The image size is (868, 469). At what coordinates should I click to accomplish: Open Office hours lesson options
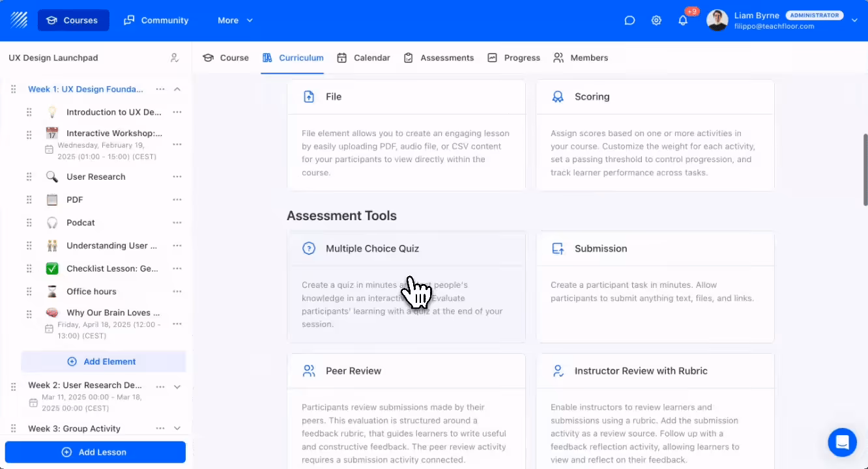(x=177, y=292)
